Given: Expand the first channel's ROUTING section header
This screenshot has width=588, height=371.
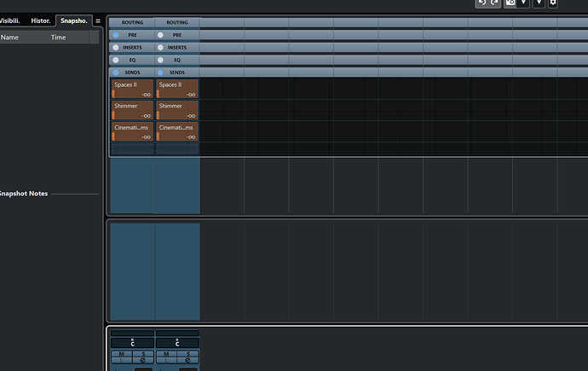Looking at the screenshot, I should [132, 22].
